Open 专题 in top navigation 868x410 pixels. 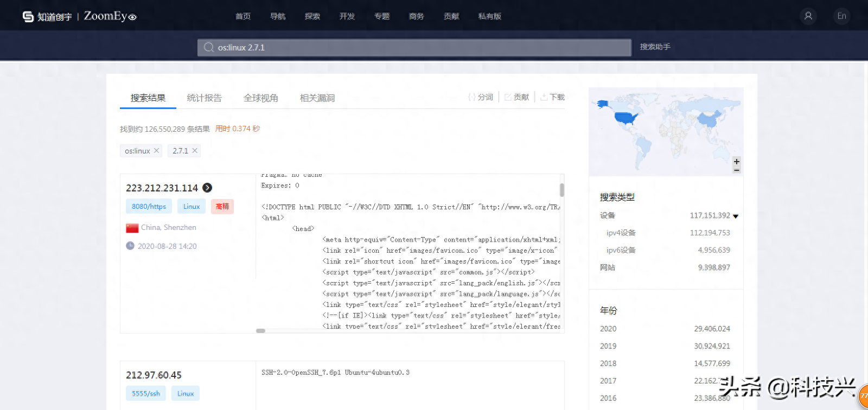(x=382, y=16)
